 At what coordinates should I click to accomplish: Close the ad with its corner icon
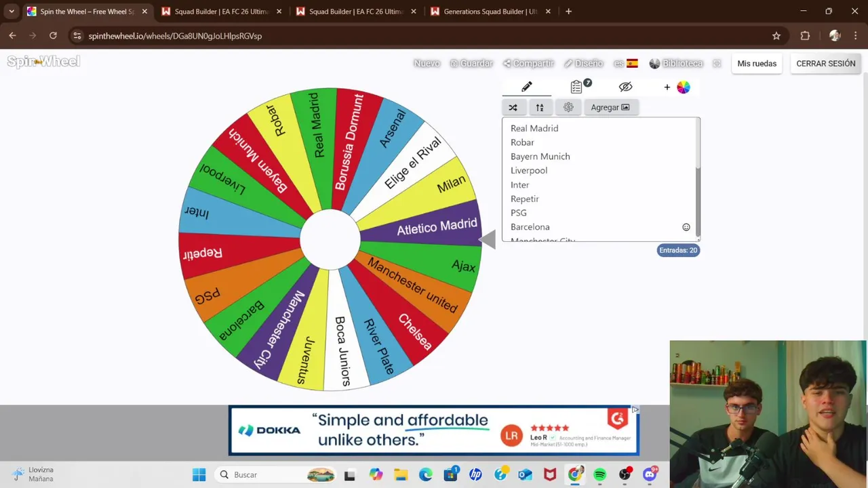(635, 410)
